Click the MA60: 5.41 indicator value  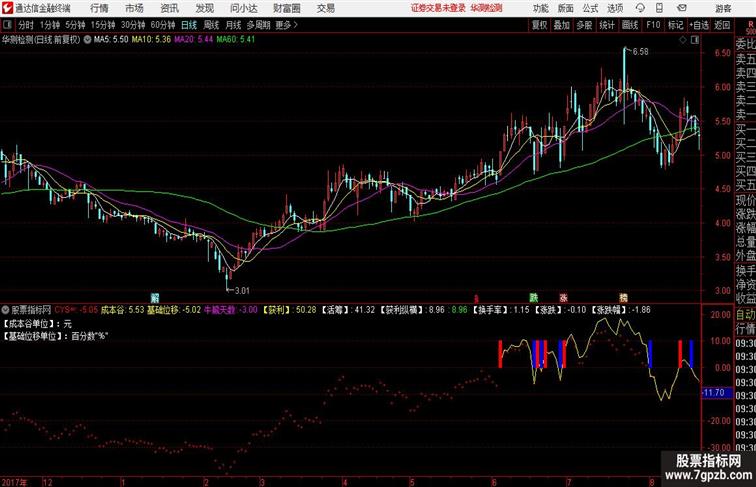pos(235,40)
